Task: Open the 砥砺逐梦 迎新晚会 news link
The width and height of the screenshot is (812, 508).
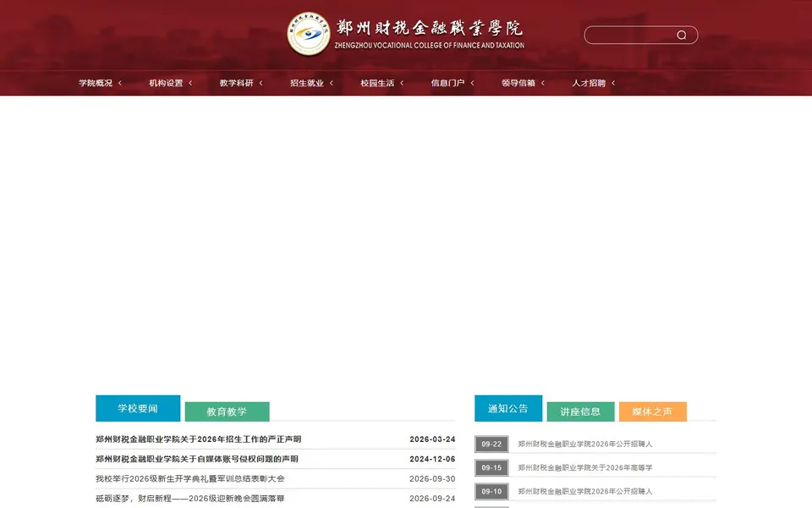Action: pos(190,498)
